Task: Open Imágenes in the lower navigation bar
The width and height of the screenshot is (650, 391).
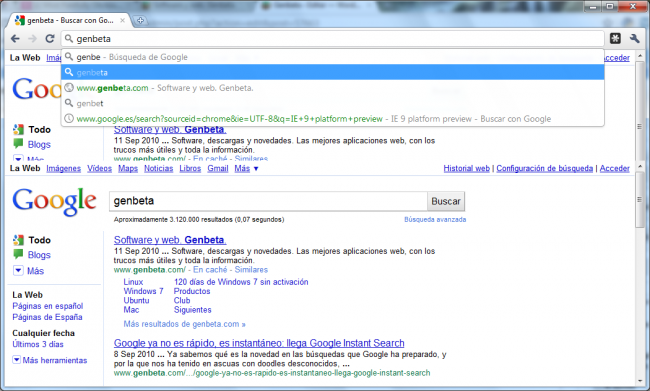Action: 63,168
